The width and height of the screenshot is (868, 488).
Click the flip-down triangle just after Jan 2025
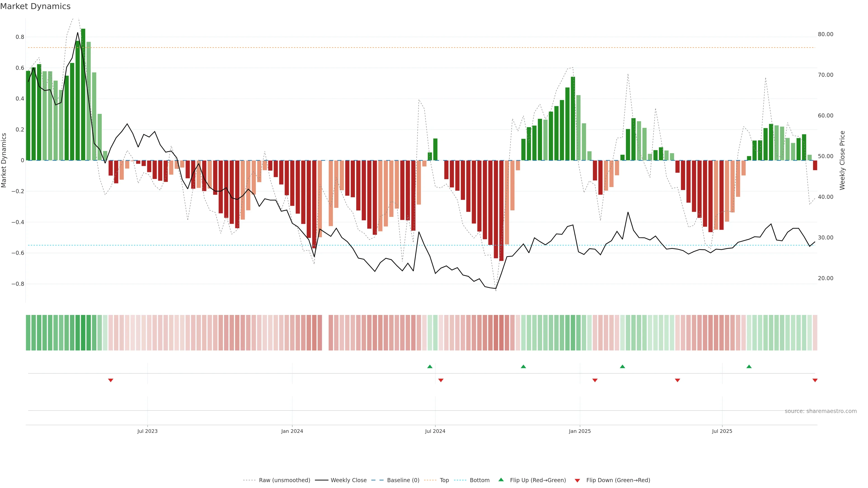click(x=595, y=380)
